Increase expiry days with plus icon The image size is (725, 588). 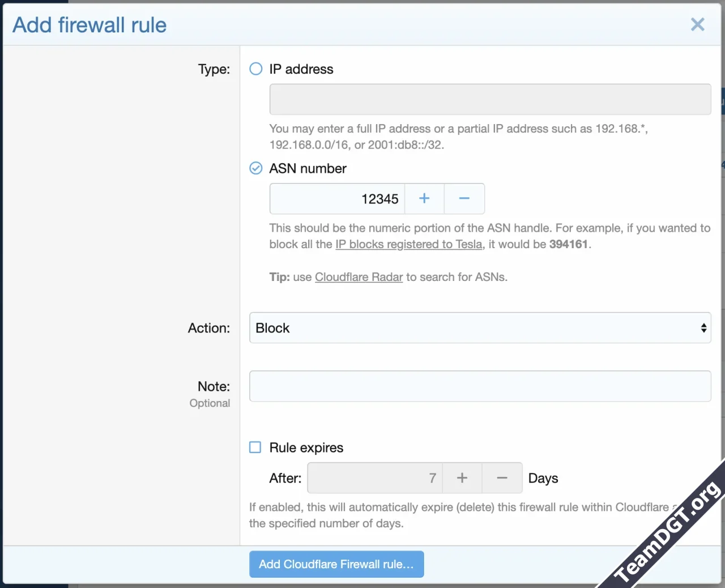pos(462,478)
